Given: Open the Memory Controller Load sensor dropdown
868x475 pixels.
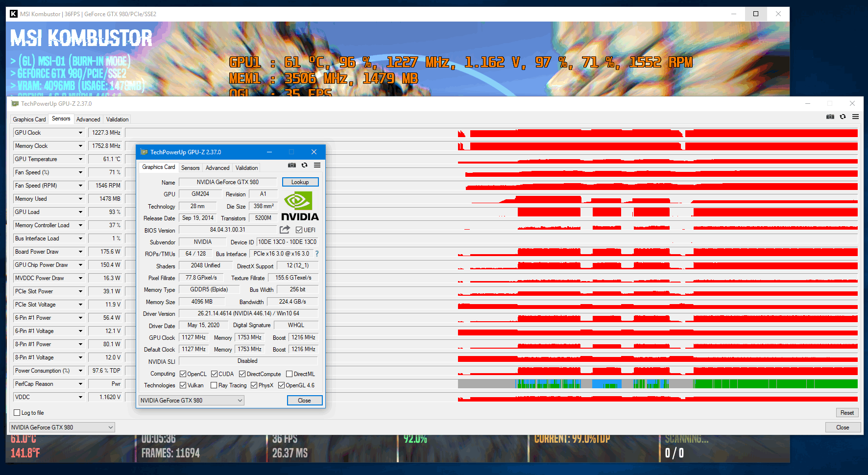Looking at the screenshot, I should [81, 225].
